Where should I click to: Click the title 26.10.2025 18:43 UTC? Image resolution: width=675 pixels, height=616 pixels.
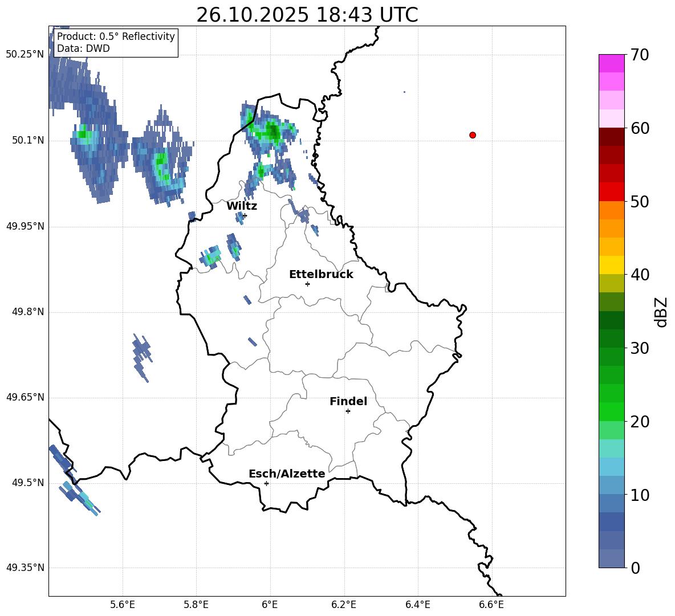(x=307, y=15)
